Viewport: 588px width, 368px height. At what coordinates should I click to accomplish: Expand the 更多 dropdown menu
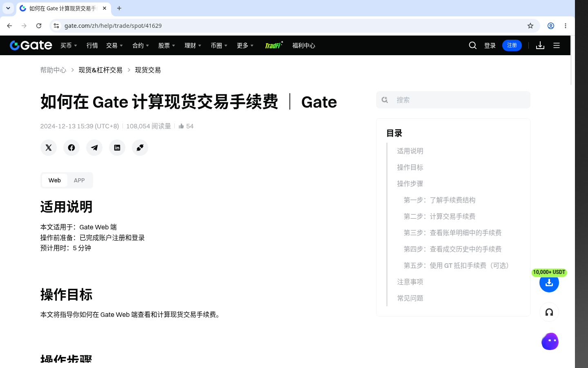245,45
